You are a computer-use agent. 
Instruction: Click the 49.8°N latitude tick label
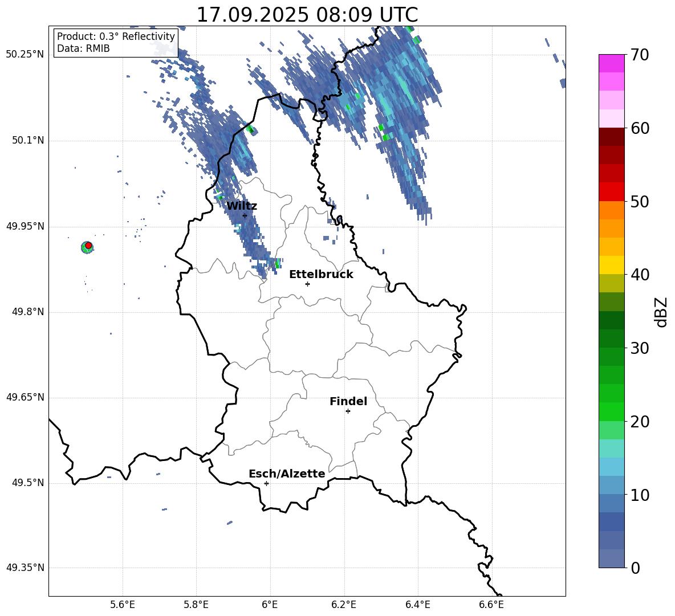(x=27, y=312)
